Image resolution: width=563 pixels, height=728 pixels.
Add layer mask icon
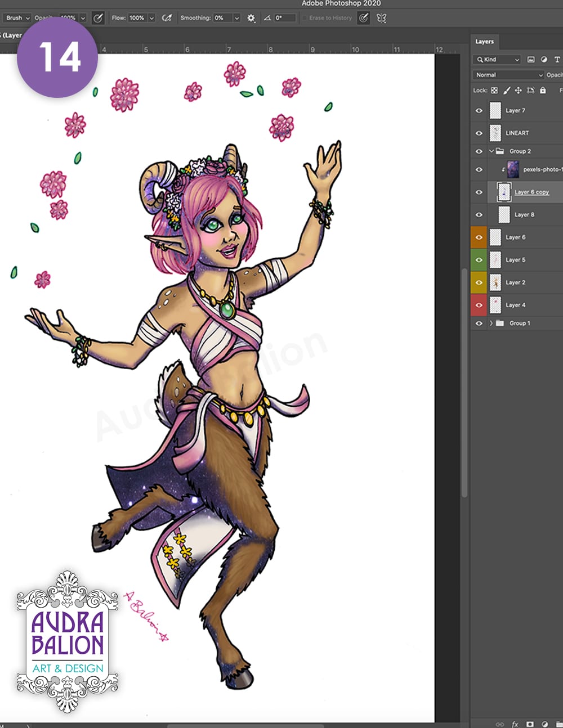coord(530,724)
